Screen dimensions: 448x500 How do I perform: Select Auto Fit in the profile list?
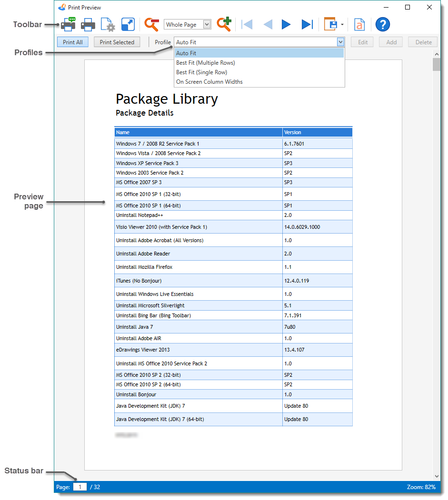click(259, 53)
